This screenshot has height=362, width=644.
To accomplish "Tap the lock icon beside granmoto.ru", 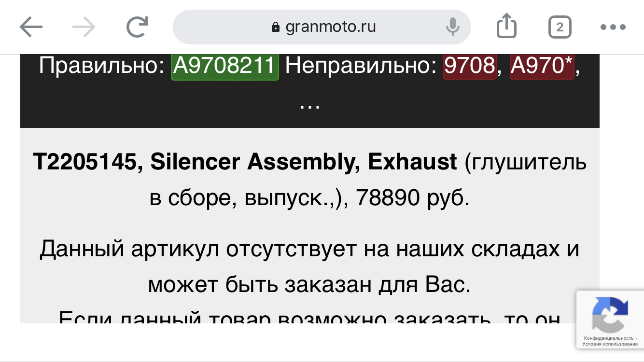I will [x=276, y=27].
